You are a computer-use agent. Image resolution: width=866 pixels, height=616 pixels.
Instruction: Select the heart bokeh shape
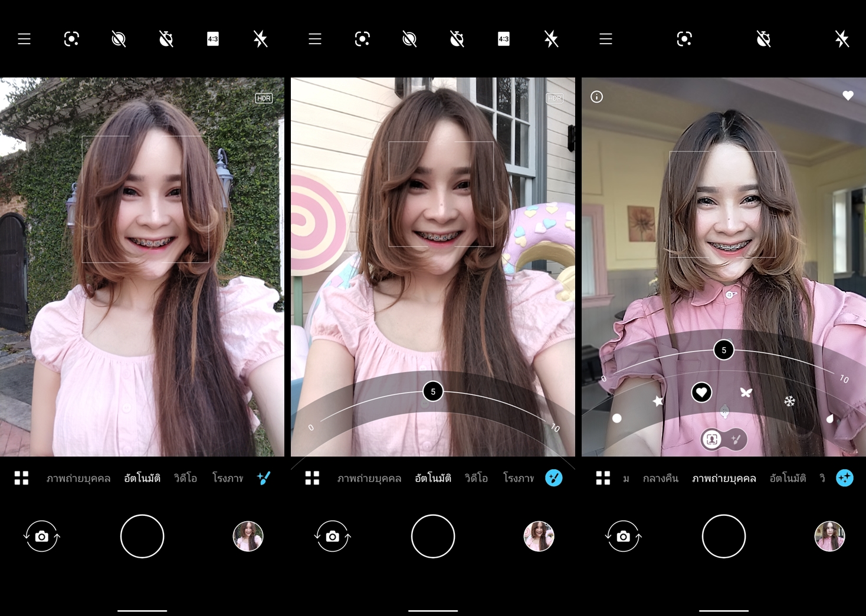click(701, 393)
